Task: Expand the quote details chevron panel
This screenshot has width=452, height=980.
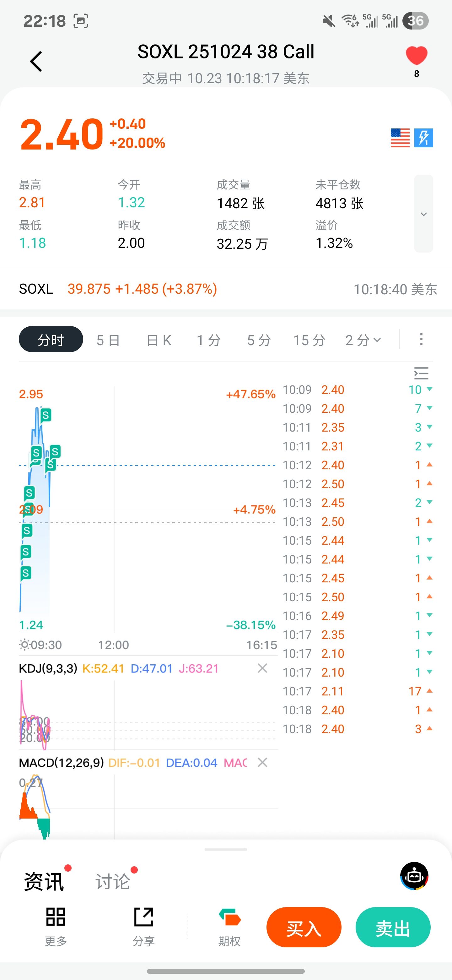Action: 423,214
